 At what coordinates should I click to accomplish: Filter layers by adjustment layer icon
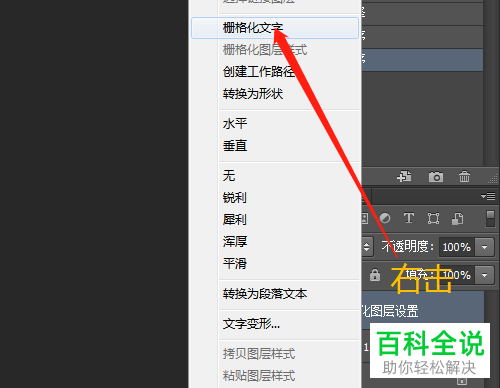point(385,218)
